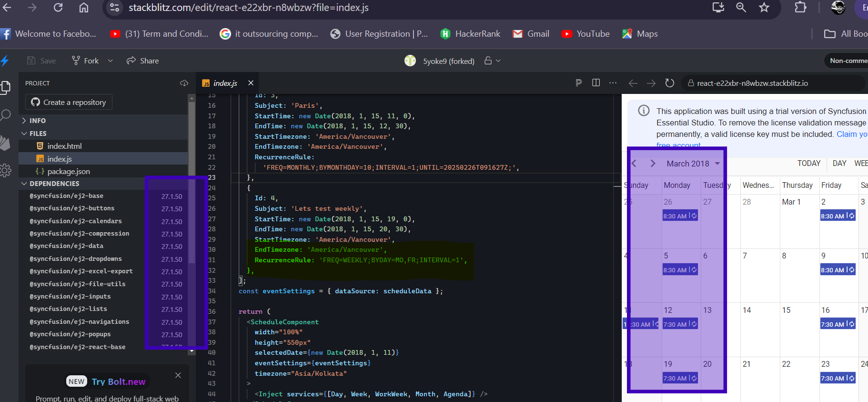Click the browser back arrow
The width and height of the screenshot is (868, 402).
7,8
